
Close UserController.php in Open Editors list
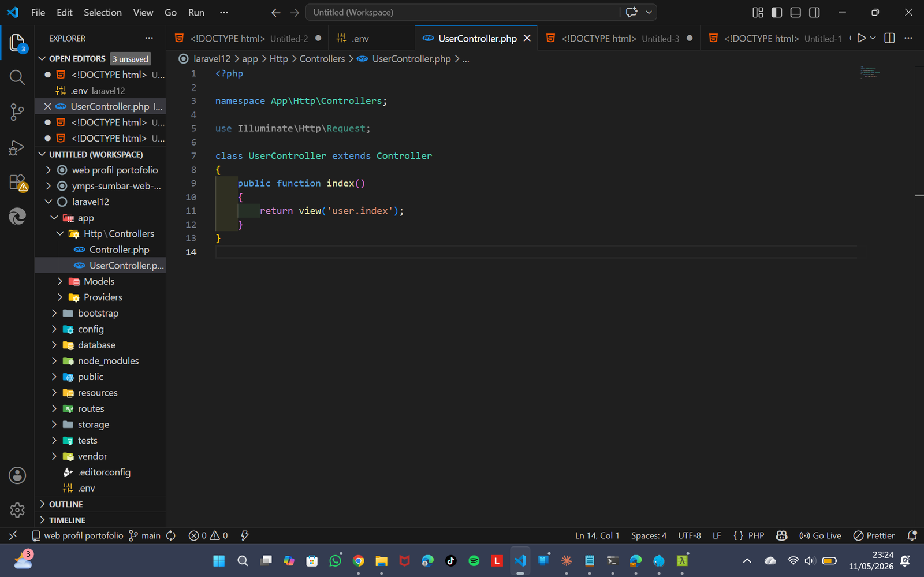coord(48,106)
